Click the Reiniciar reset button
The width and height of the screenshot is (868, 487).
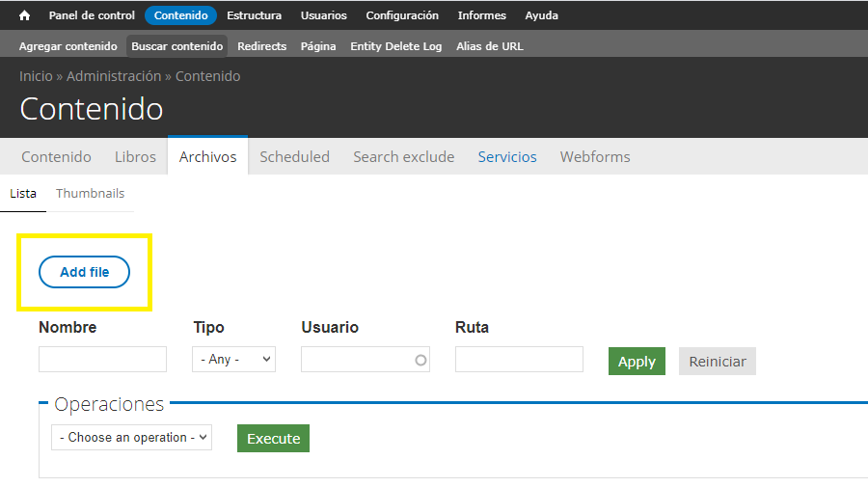coord(717,361)
